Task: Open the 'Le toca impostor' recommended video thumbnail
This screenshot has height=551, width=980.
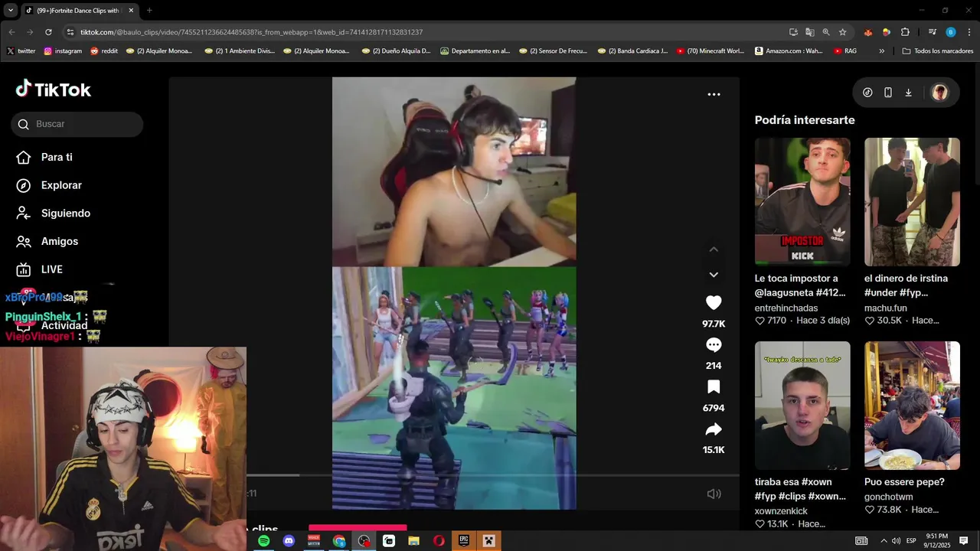Action: pyautogui.click(x=802, y=202)
